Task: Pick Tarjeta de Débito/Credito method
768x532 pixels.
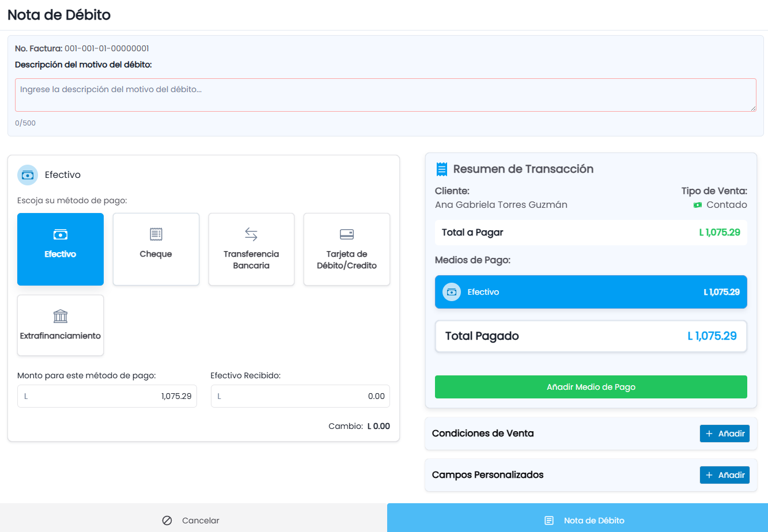Action: [x=347, y=249]
